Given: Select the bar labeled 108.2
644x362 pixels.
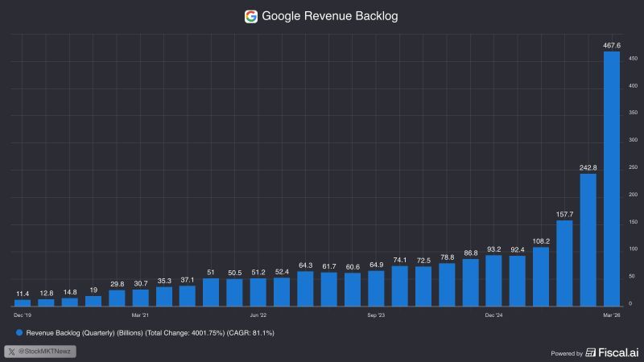Looking at the screenshot, I should click(541, 277).
